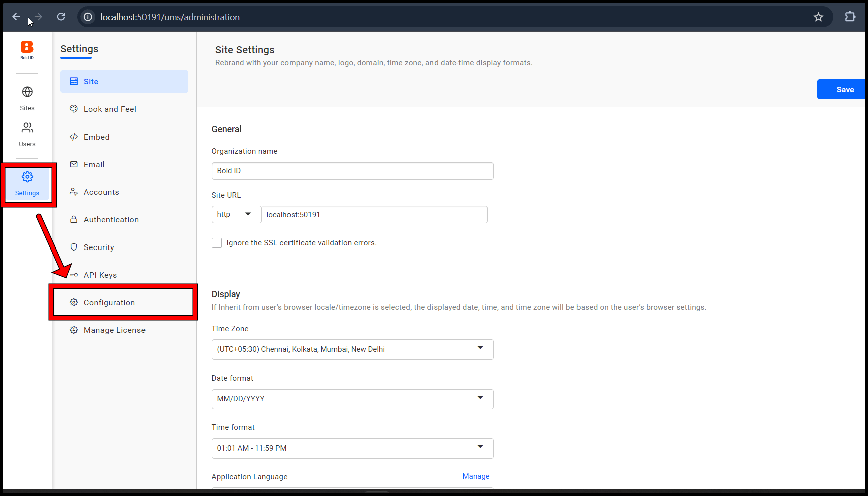Click the Security shield icon
The image size is (868, 496).
coord(74,247)
